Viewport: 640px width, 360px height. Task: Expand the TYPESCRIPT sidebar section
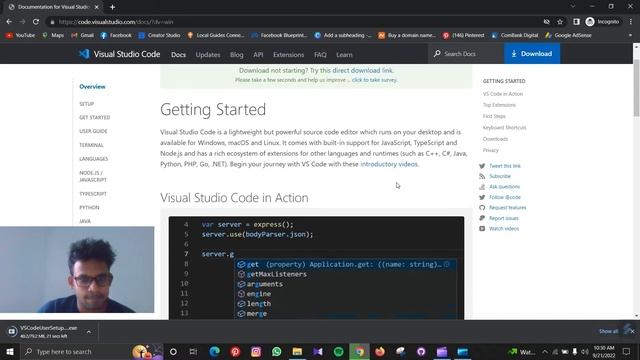pos(93,194)
